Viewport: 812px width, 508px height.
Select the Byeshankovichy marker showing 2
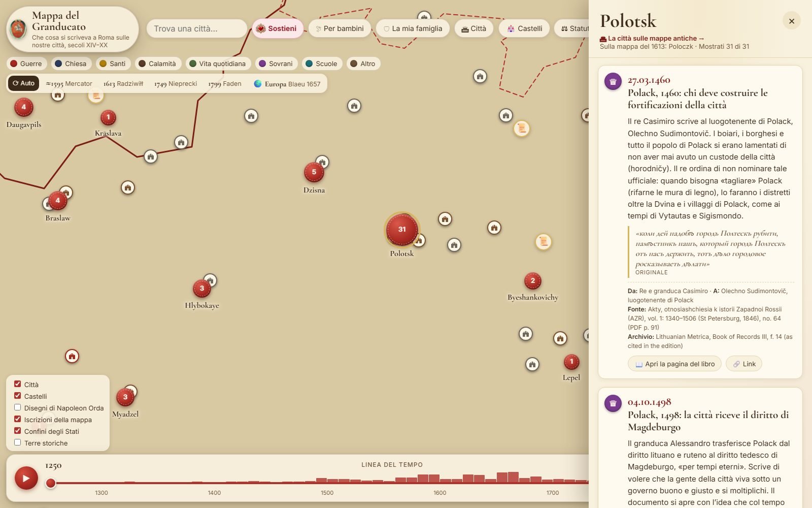tap(533, 280)
